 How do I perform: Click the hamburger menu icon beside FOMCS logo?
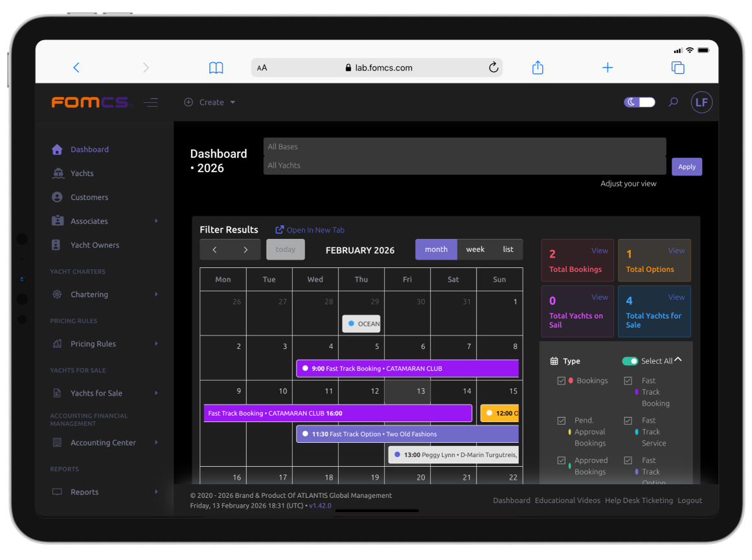tap(151, 102)
